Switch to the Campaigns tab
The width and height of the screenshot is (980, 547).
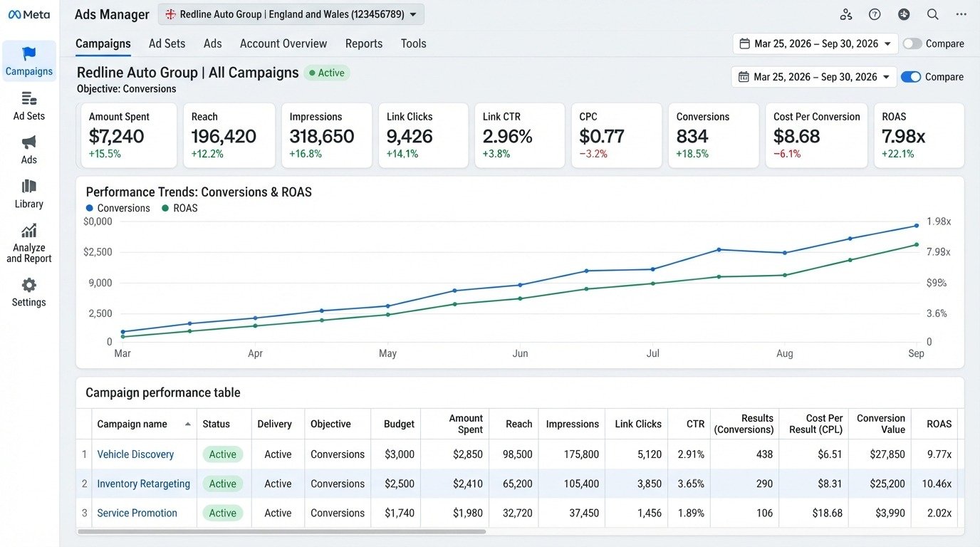(x=103, y=43)
